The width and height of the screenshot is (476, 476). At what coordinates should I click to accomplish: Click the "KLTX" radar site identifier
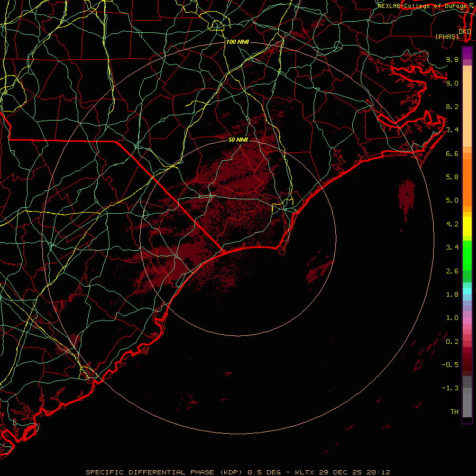coord(305,472)
